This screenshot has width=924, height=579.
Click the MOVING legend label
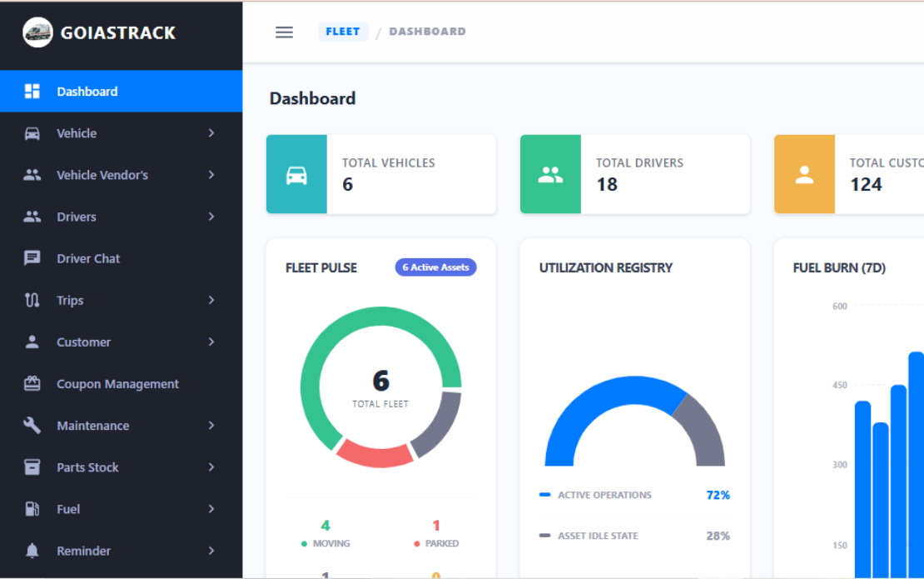[331, 543]
